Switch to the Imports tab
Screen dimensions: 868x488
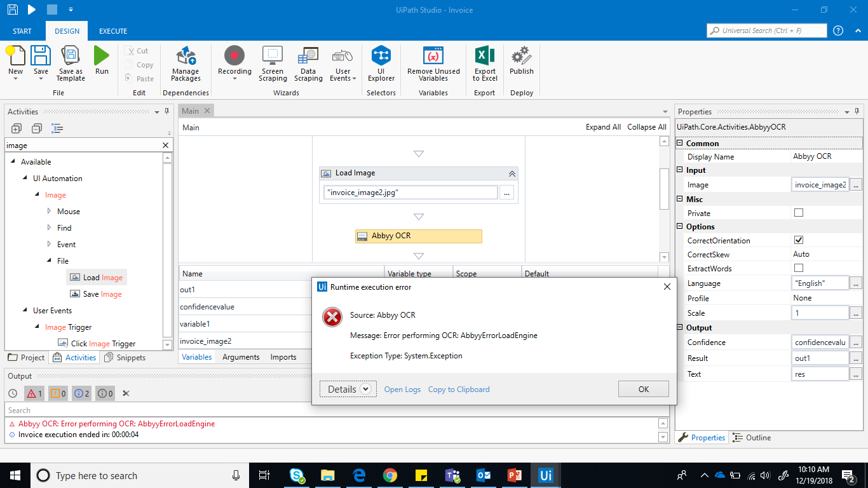[283, 357]
